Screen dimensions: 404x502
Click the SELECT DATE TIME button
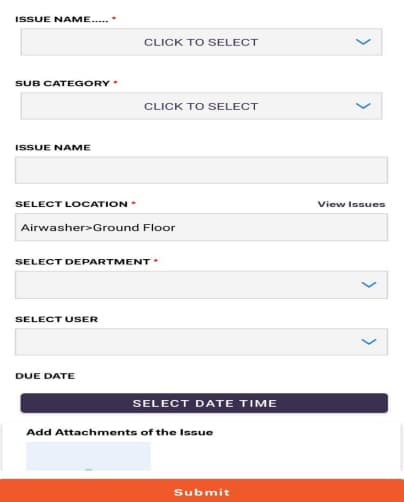click(x=204, y=403)
